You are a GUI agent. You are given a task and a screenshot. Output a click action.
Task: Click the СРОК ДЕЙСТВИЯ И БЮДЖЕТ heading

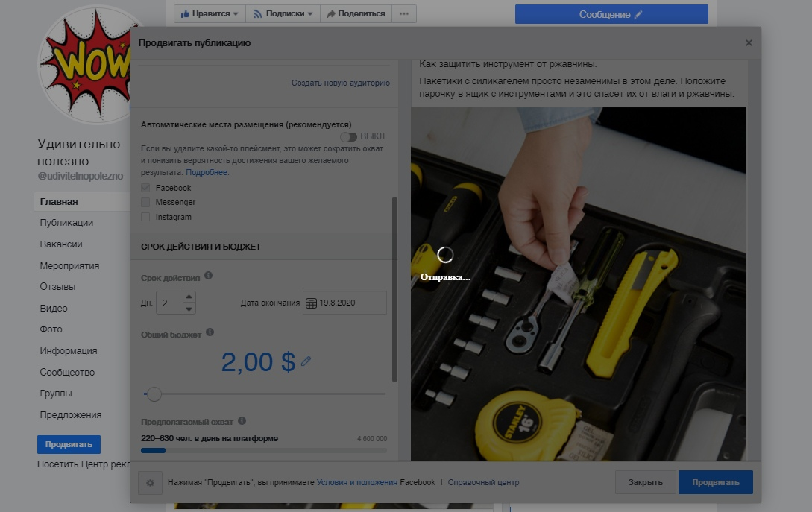pyautogui.click(x=201, y=247)
